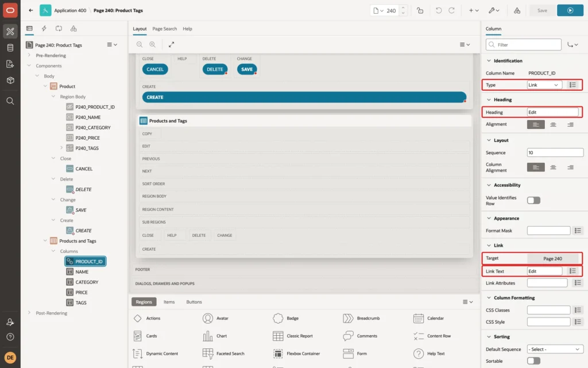
Task: Set heading alignment to right
Action: tap(570, 124)
